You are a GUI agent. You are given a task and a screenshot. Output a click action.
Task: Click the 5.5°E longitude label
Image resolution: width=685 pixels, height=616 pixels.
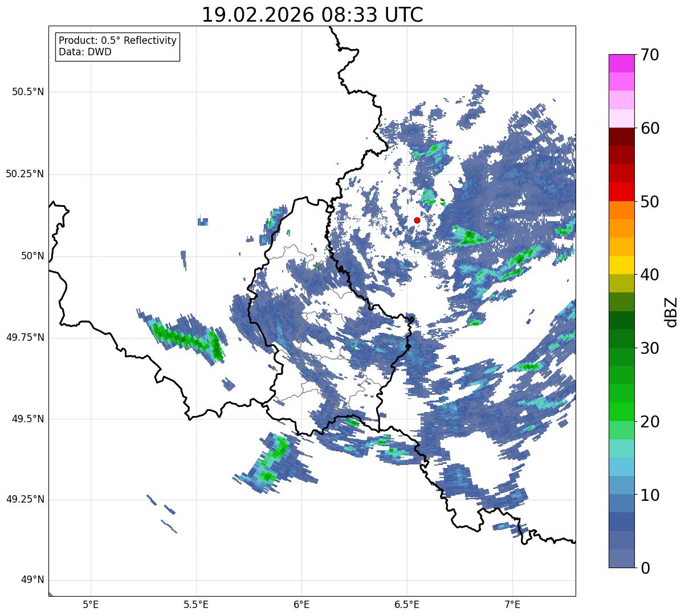(196, 605)
